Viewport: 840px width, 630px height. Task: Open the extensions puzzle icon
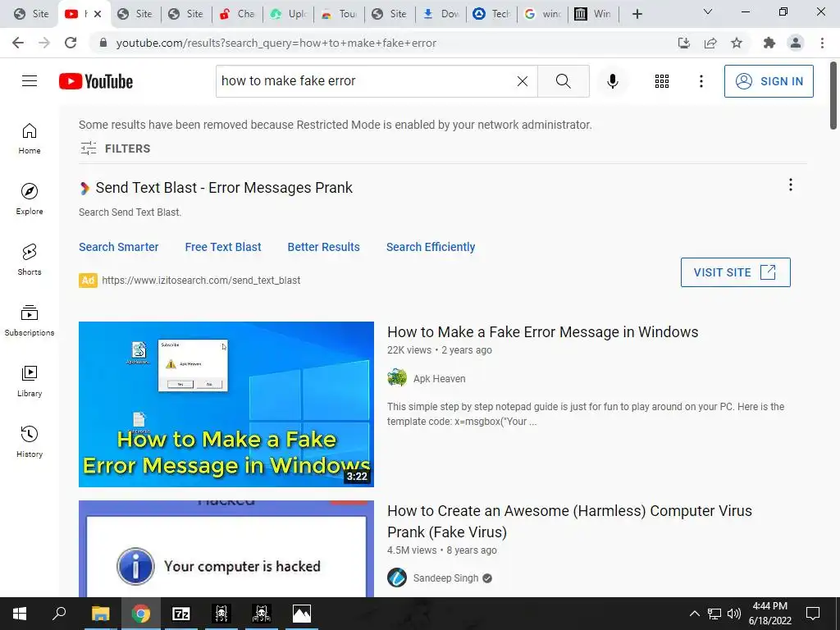pyautogui.click(x=769, y=43)
